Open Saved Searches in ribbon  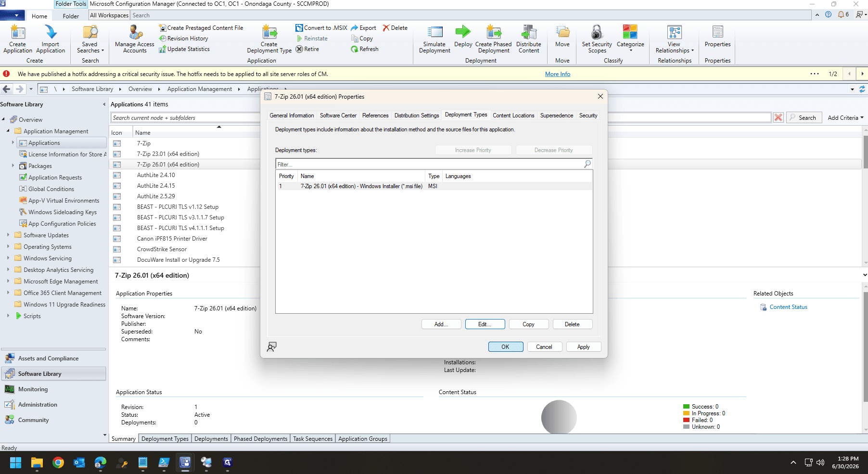pos(90,39)
